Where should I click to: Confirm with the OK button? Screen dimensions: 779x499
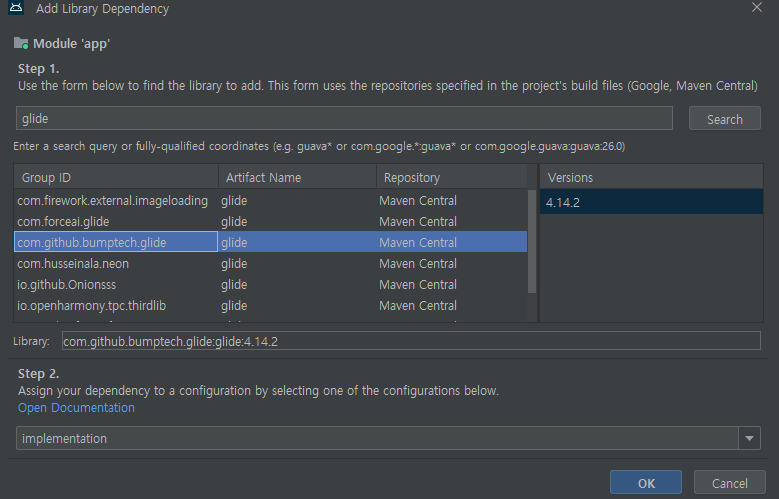click(646, 483)
